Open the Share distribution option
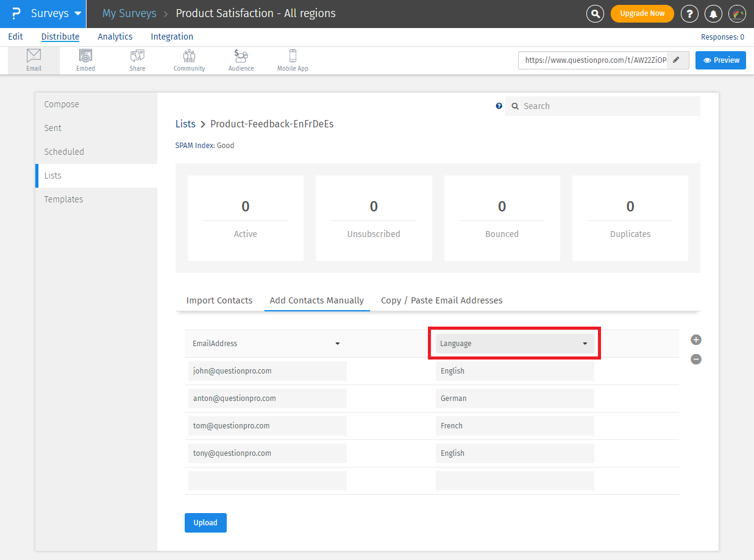Image resolution: width=754 pixels, height=560 pixels. point(137,60)
